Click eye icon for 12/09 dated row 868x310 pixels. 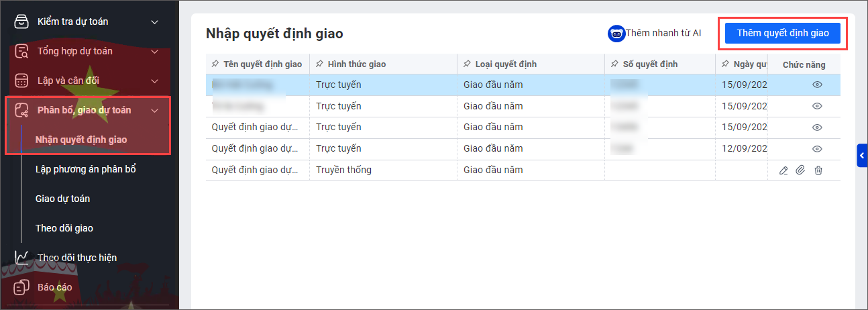[817, 149]
